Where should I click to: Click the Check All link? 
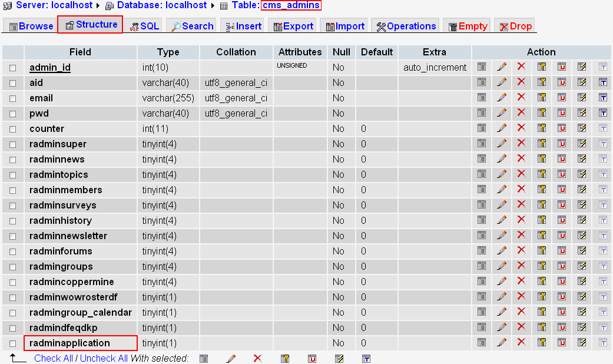click(54, 358)
